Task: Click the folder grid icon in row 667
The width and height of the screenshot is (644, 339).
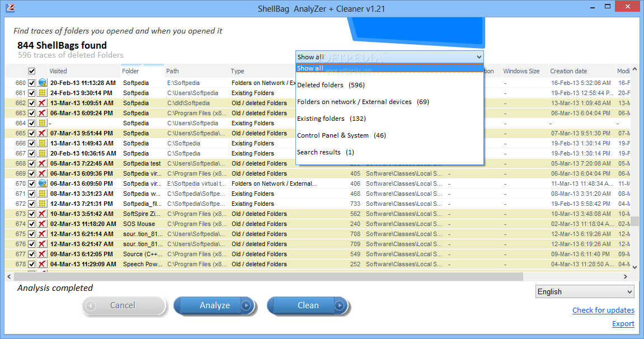Action: 42,153
